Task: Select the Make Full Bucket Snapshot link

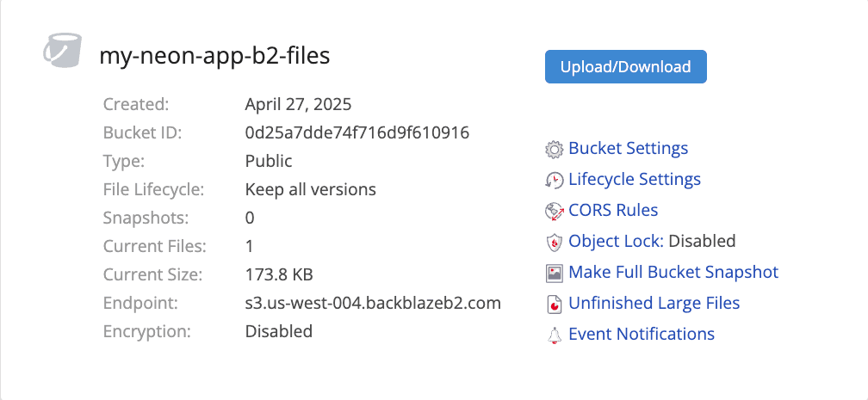Action: 673,273
